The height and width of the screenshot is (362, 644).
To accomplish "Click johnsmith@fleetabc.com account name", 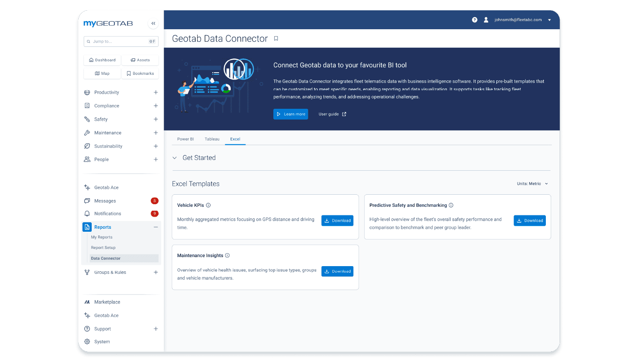I will (518, 20).
